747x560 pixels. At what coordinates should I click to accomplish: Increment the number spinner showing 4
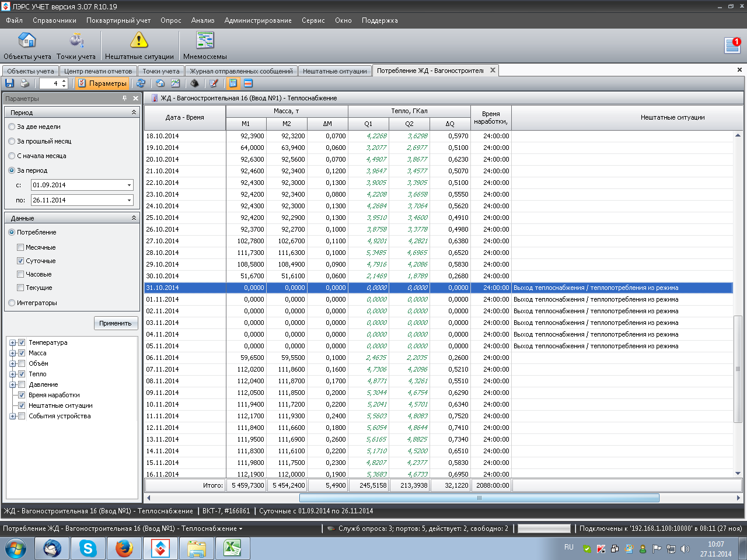[64, 81]
